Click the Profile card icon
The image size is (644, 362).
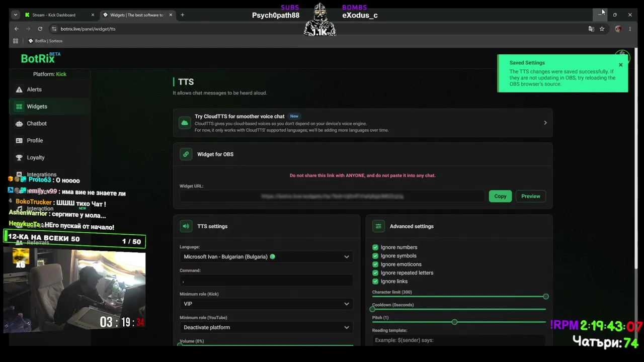tap(19, 141)
